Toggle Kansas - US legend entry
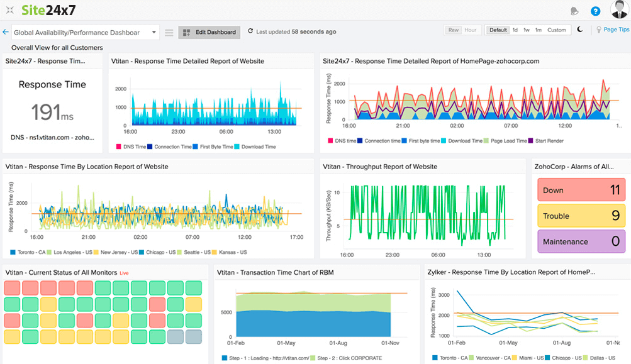This screenshot has width=631, height=364. click(230, 252)
